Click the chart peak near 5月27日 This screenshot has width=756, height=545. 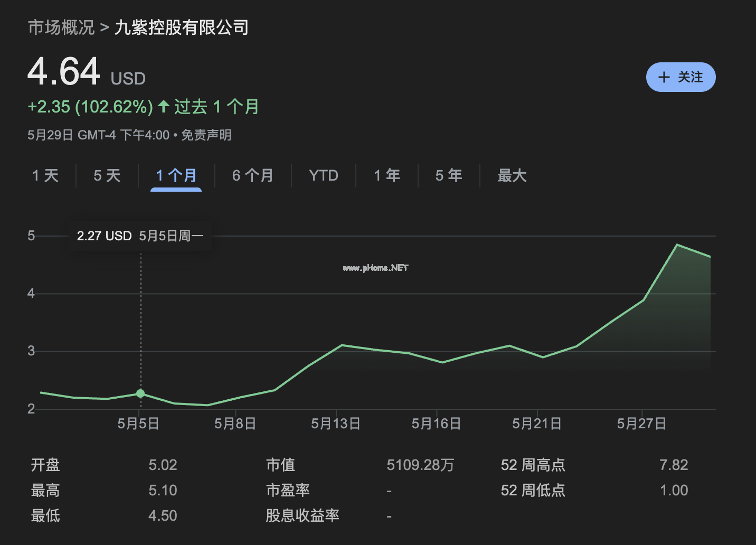pos(677,245)
